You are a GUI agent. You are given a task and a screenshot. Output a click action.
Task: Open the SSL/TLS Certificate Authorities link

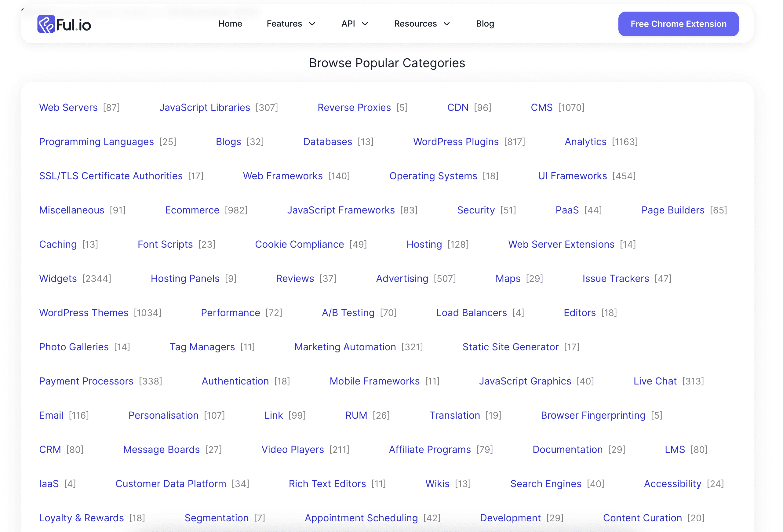111,176
